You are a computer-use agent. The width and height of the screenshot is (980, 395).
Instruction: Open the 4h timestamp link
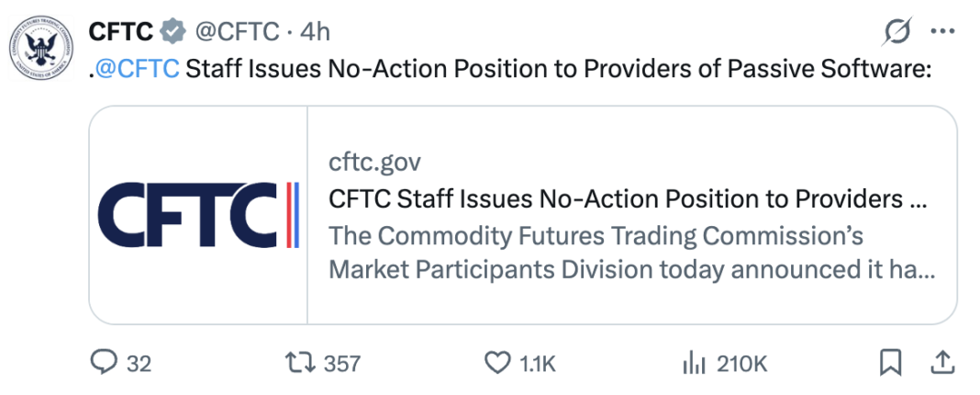[315, 31]
